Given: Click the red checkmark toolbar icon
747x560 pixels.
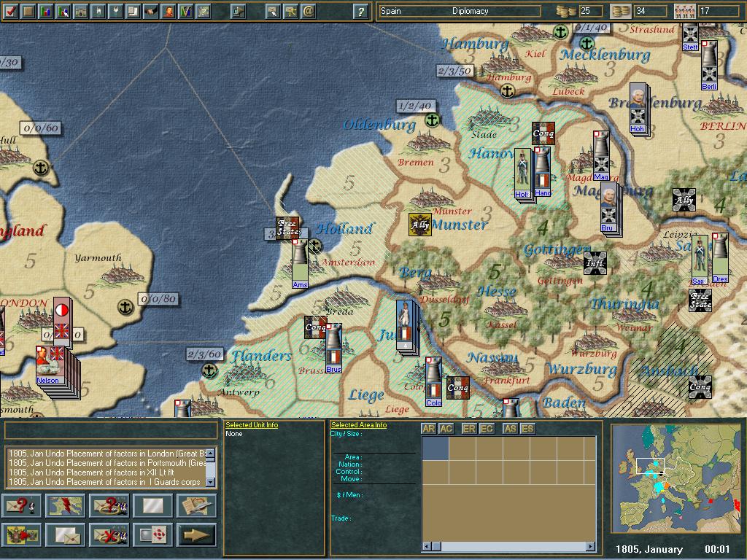Looking at the screenshot, I should tap(10, 11).
